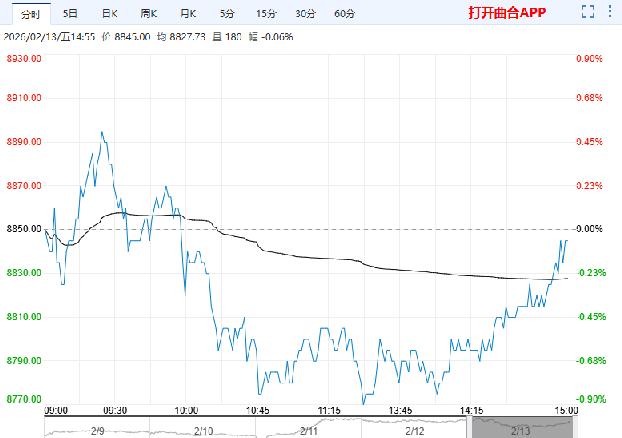622x438 pixels.
Task: Show the 5分 five-minute chart
Action: [227, 14]
